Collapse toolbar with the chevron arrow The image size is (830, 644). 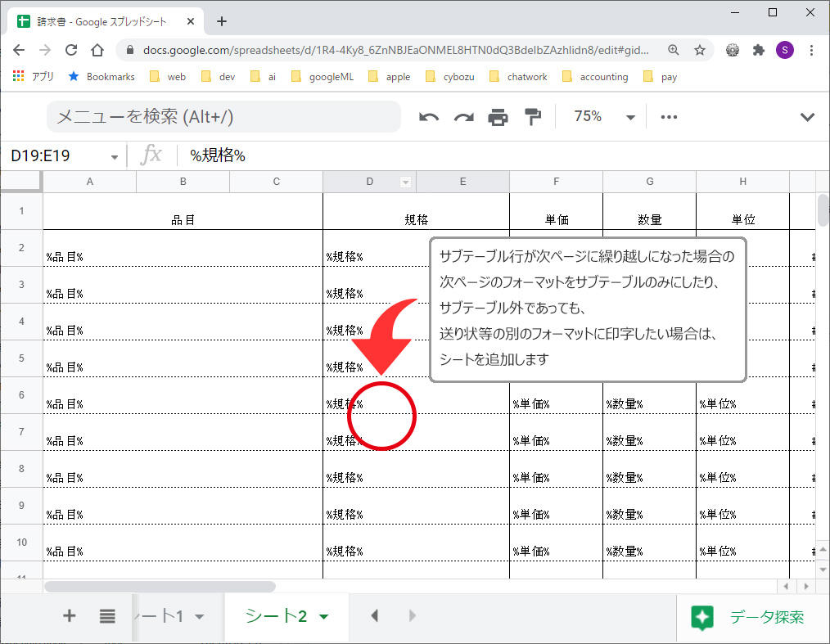pyautogui.click(x=807, y=117)
